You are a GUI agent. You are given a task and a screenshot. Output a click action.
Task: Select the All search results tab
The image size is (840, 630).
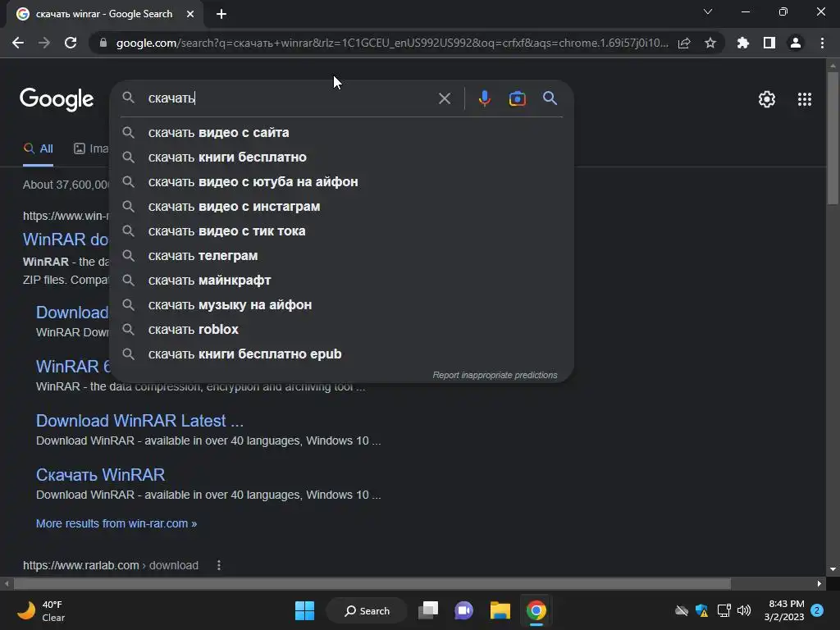point(38,149)
